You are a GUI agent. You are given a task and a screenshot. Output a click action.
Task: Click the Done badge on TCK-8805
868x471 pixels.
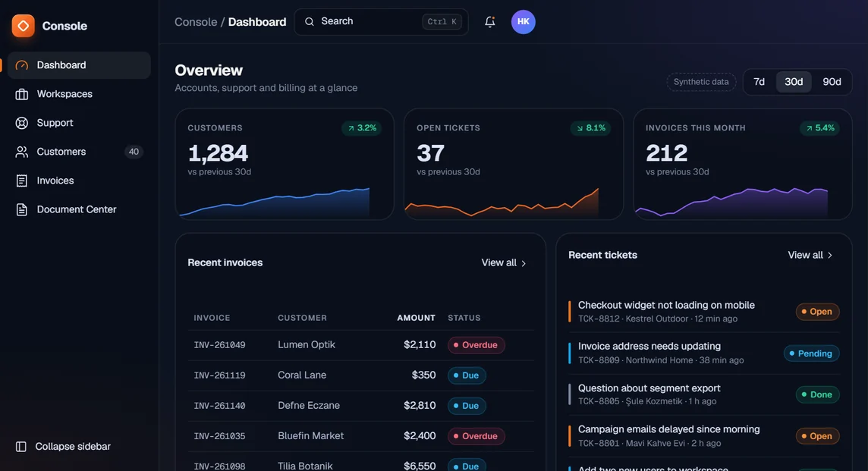(x=818, y=394)
